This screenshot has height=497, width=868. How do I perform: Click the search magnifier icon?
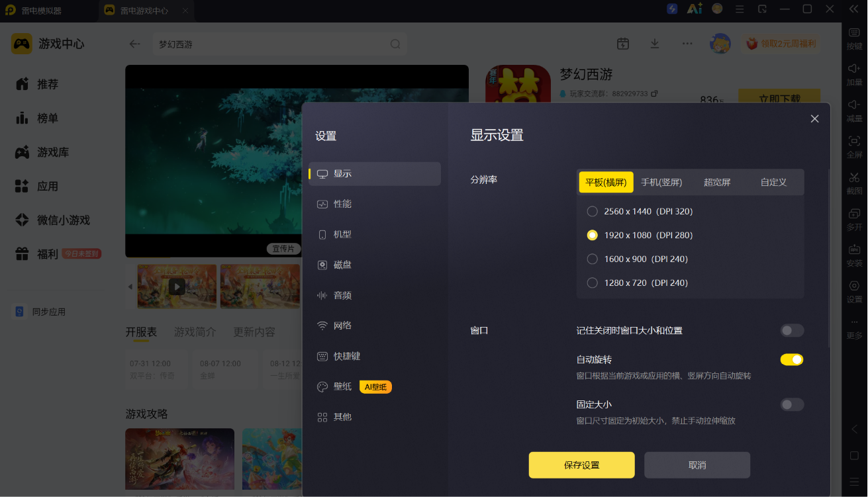click(395, 44)
